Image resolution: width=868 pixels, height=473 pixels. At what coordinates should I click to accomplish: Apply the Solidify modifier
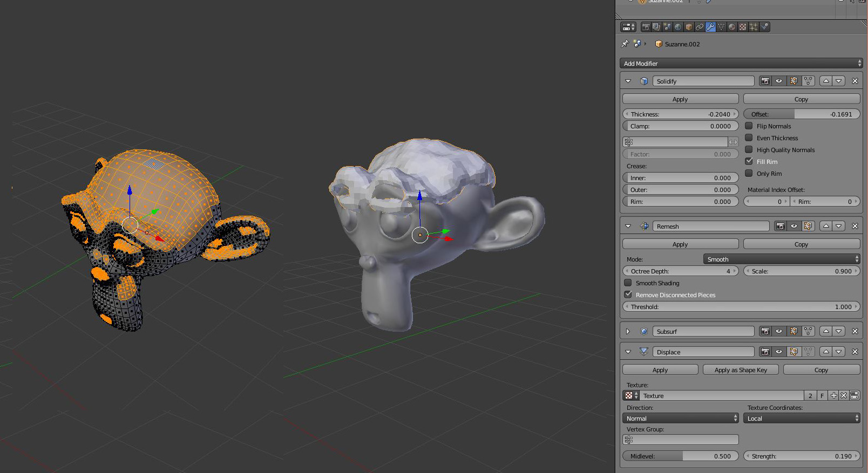point(681,99)
